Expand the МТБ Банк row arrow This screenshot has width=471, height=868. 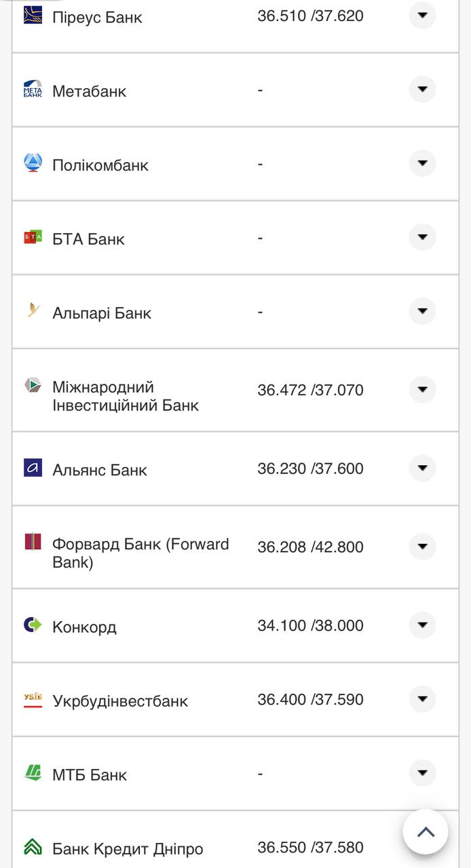coord(422,772)
